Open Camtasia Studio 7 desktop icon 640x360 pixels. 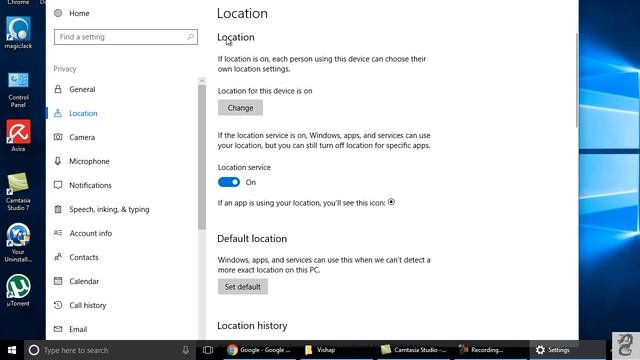click(18, 191)
